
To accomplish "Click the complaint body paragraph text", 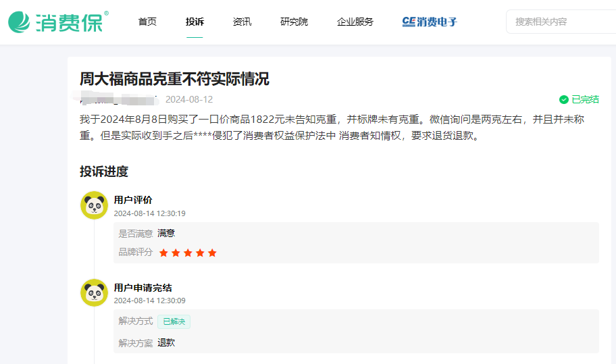I will pyautogui.click(x=332, y=127).
